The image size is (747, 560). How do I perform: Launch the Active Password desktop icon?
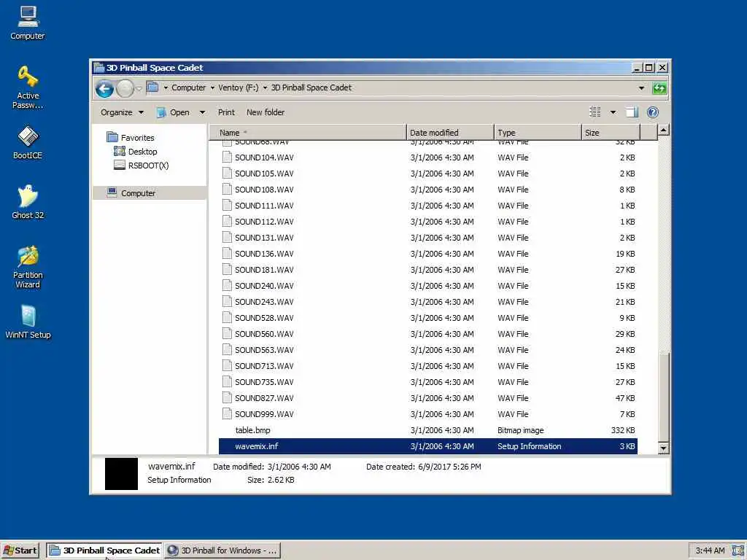(x=28, y=87)
